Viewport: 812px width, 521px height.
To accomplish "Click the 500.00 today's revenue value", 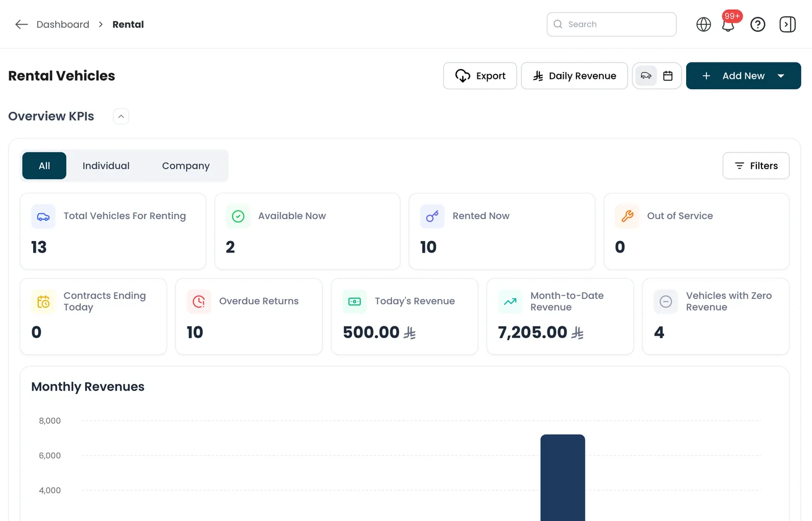I will [x=371, y=332].
